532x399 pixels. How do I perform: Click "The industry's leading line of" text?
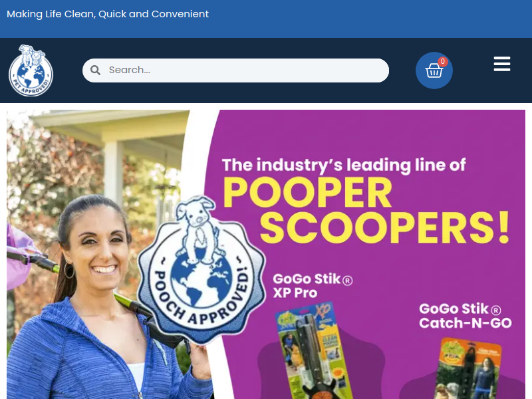[344, 165]
